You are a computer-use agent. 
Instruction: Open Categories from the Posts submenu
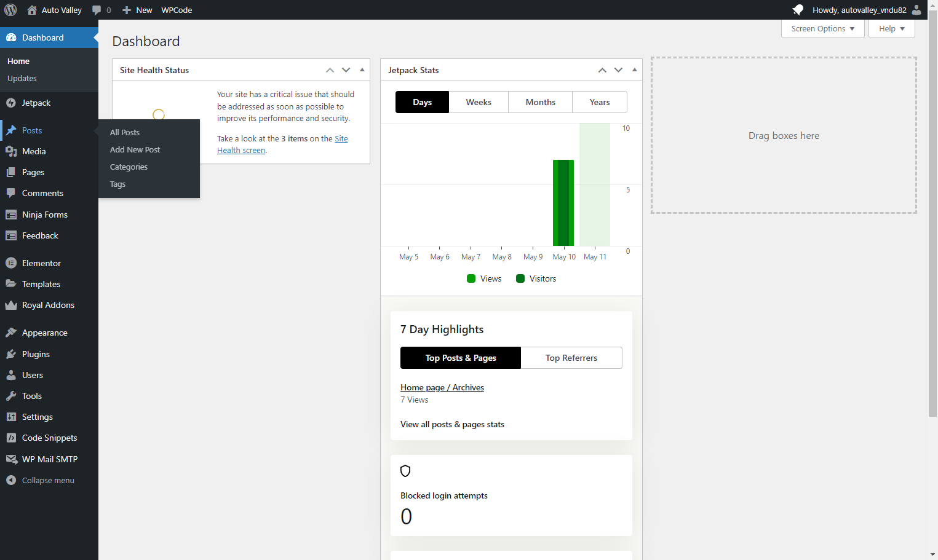click(129, 167)
